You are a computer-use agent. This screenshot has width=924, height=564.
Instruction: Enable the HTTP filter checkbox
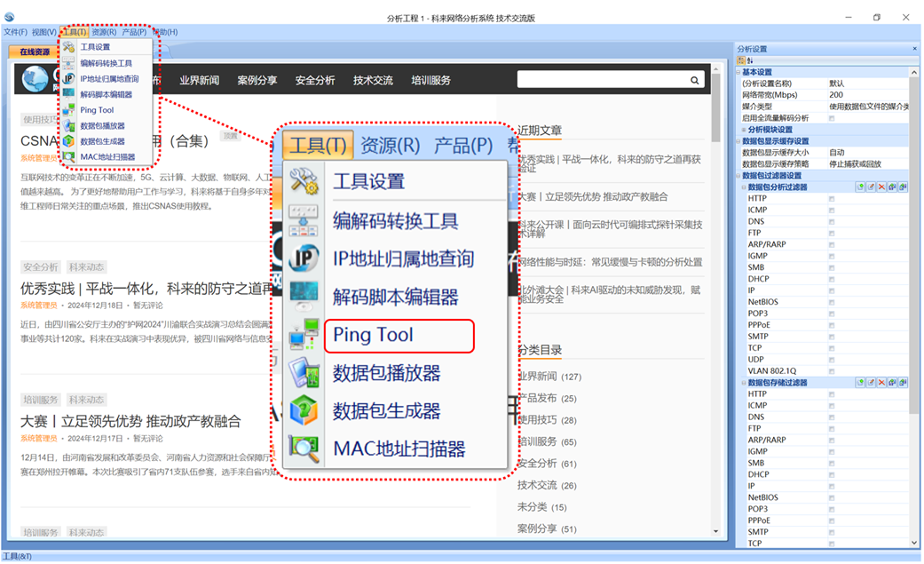coord(832,199)
